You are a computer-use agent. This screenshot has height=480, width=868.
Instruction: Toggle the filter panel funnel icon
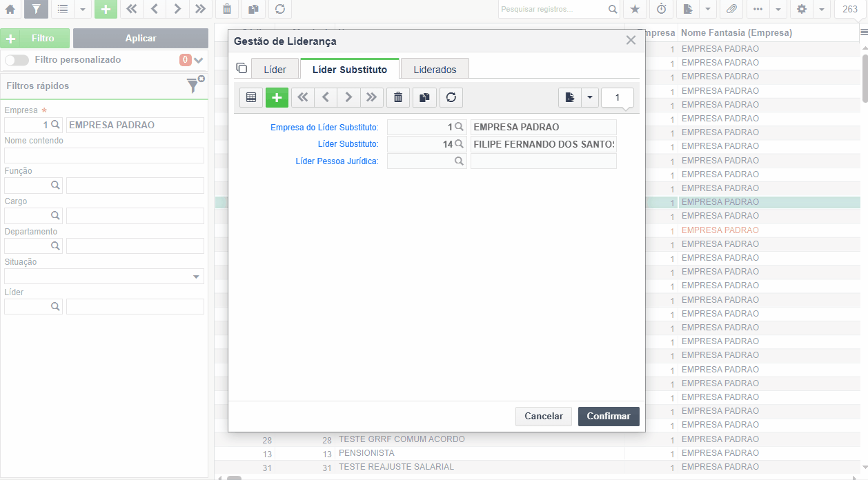coord(36,9)
